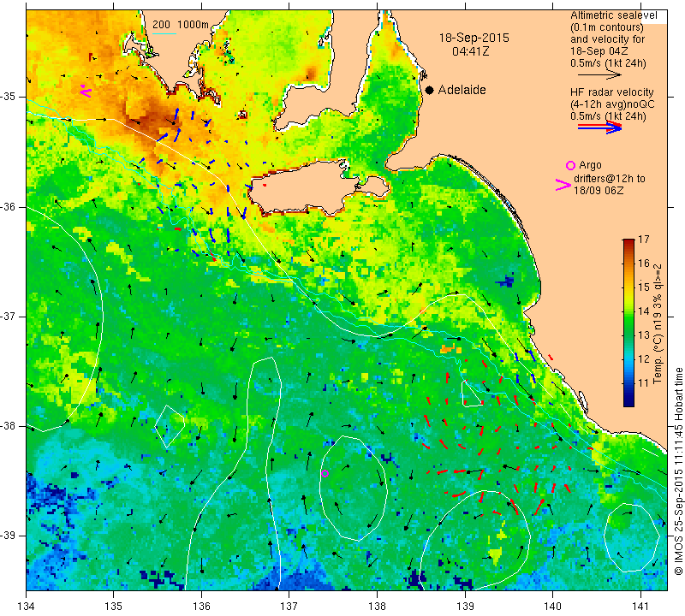Screen dimensions: 685x616
Task: Click longitude label 134
Action: [27, 607]
